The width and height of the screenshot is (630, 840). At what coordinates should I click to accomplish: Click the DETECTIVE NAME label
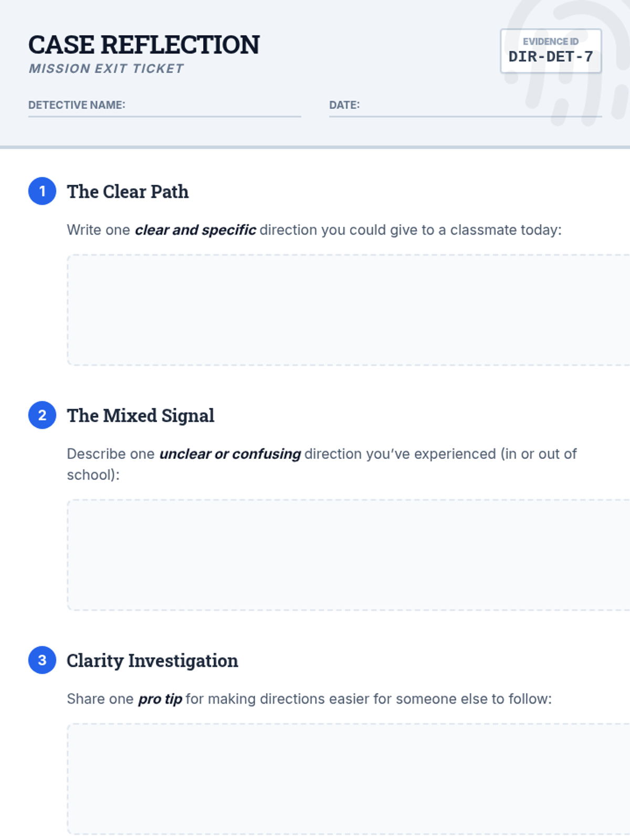click(x=77, y=105)
